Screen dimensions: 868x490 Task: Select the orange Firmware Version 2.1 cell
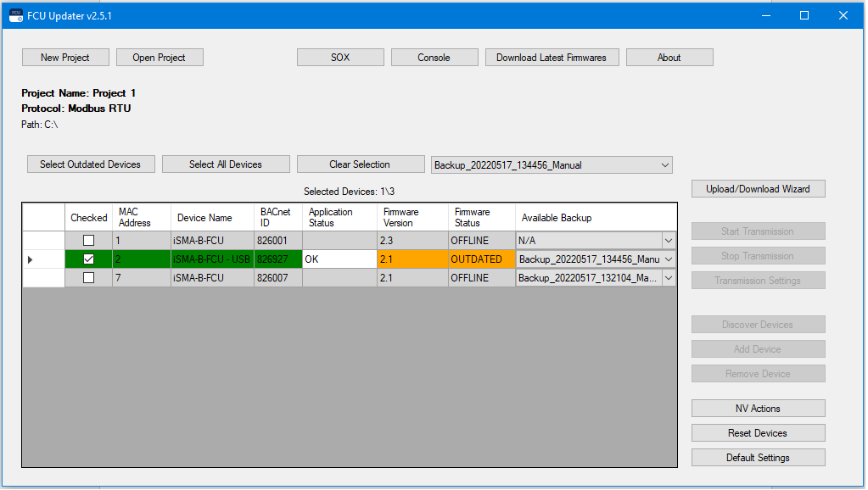pyautogui.click(x=412, y=259)
